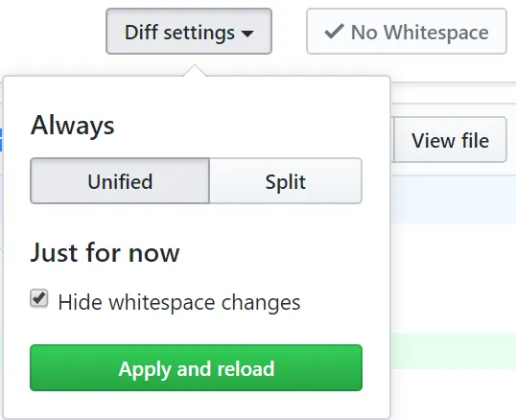
Task: Click the tick mark inside the whitespace checkbox
Action: coord(39,297)
